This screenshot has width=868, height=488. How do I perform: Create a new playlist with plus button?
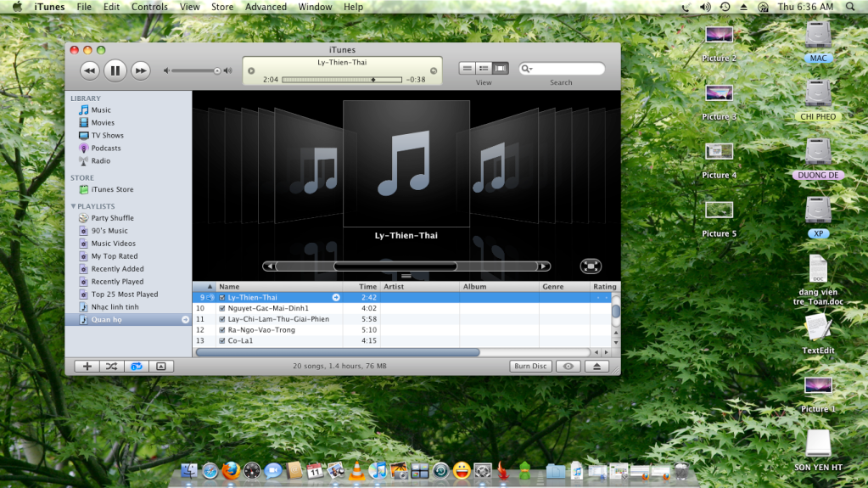pos(87,366)
